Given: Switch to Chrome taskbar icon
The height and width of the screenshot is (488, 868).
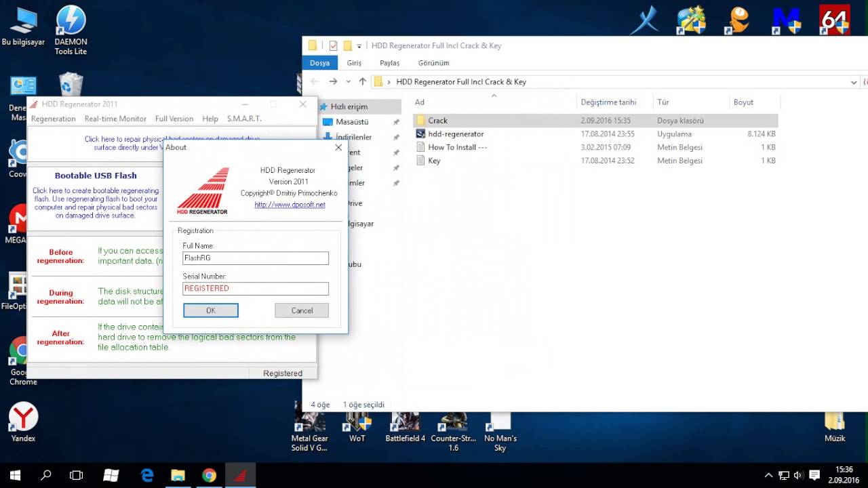Looking at the screenshot, I should pyautogui.click(x=209, y=475).
